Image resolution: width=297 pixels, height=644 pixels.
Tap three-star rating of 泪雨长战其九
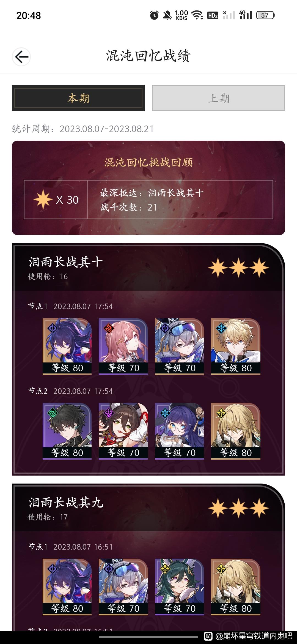[238, 508]
